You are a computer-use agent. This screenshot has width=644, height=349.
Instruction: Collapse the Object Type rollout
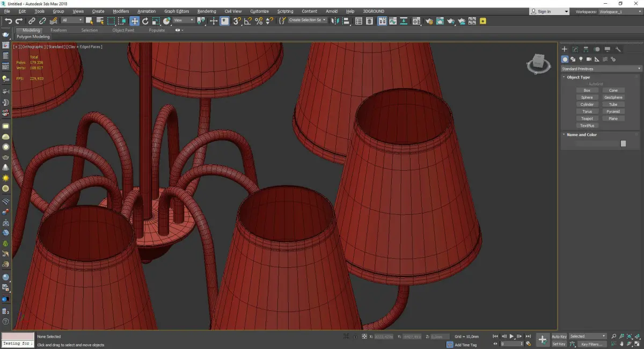[578, 77]
